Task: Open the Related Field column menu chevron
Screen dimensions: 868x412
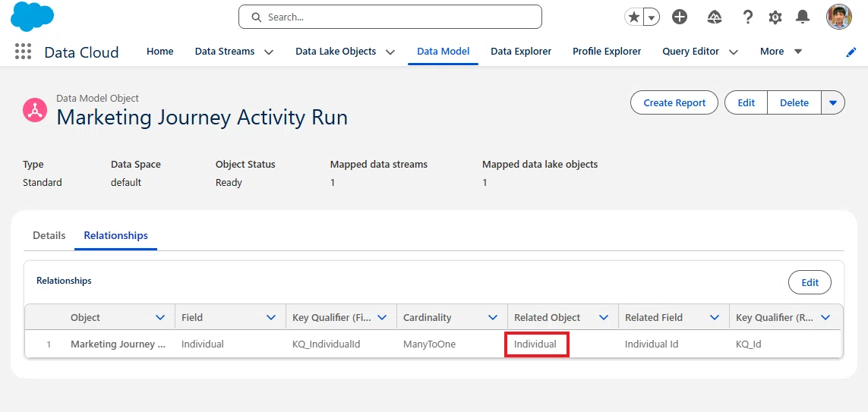Action: pos(715,317)
